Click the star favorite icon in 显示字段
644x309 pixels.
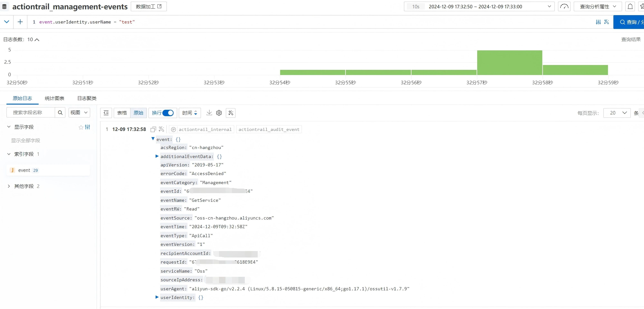81,127
